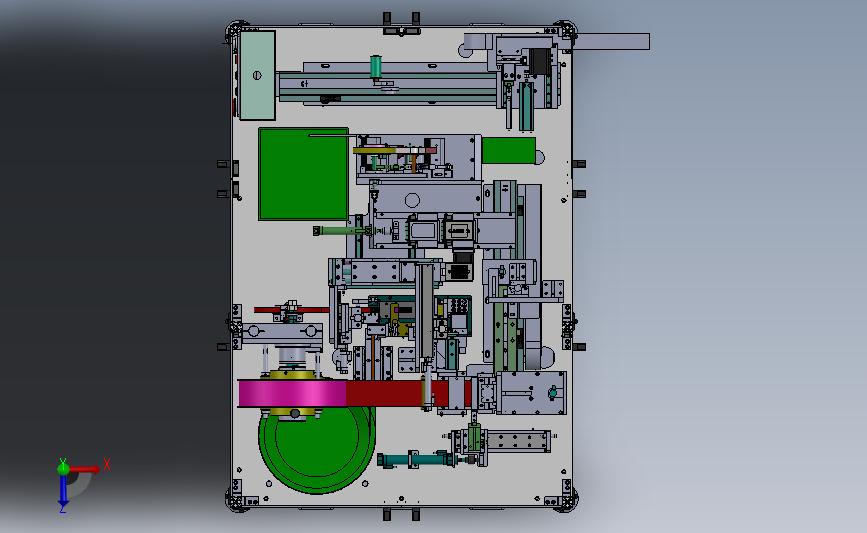
Task: Select the large green rectangular panel in the model
Action: coord(303,174)
